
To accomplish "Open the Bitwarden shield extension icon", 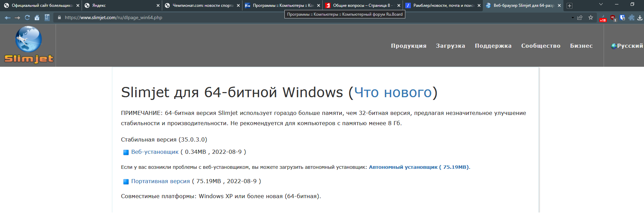I will (622, 18).
